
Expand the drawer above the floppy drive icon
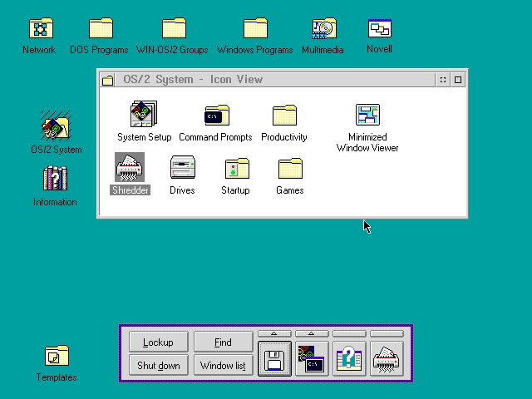point(274,334)
